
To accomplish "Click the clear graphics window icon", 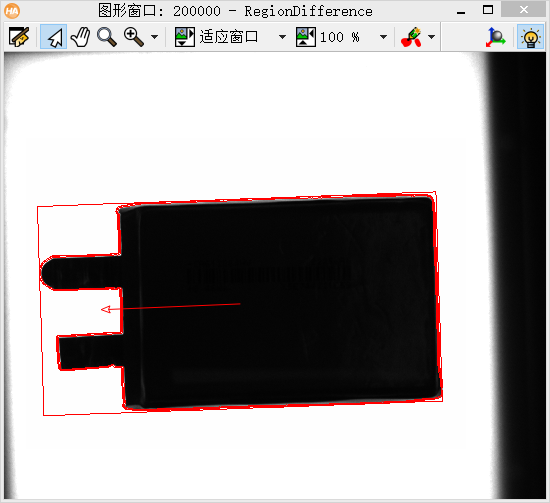I will click(x=19, y=36).
